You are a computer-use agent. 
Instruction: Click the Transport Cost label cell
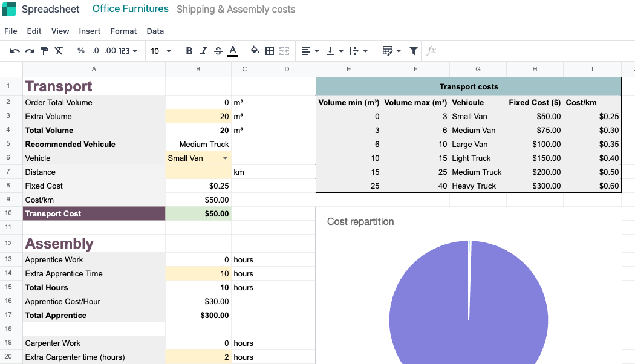coord(94,213)
